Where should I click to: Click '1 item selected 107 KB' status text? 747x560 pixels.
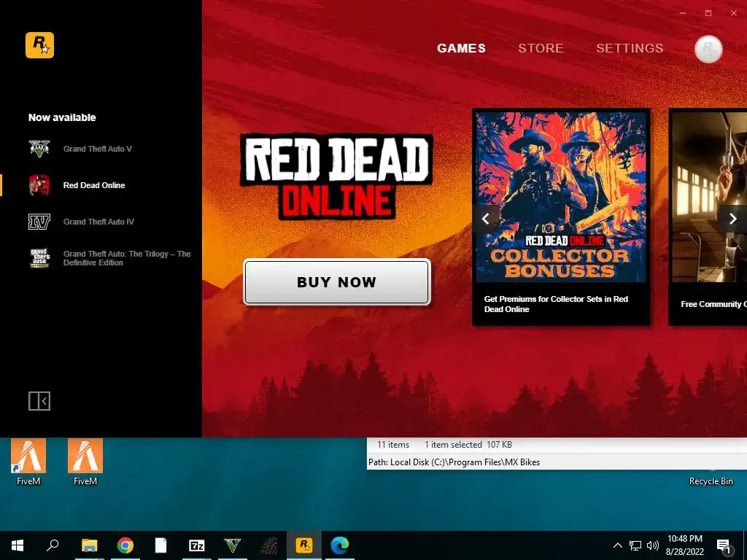coord(468,444)
